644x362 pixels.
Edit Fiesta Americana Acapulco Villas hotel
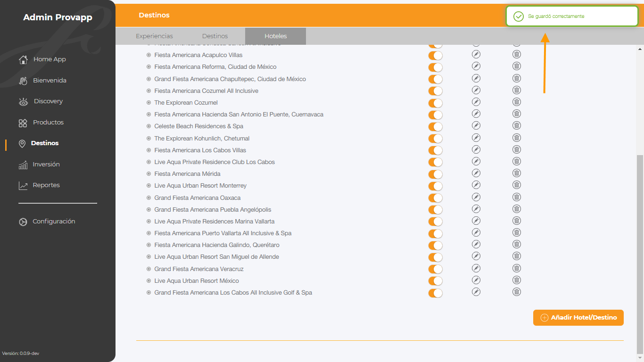point(476,54)
